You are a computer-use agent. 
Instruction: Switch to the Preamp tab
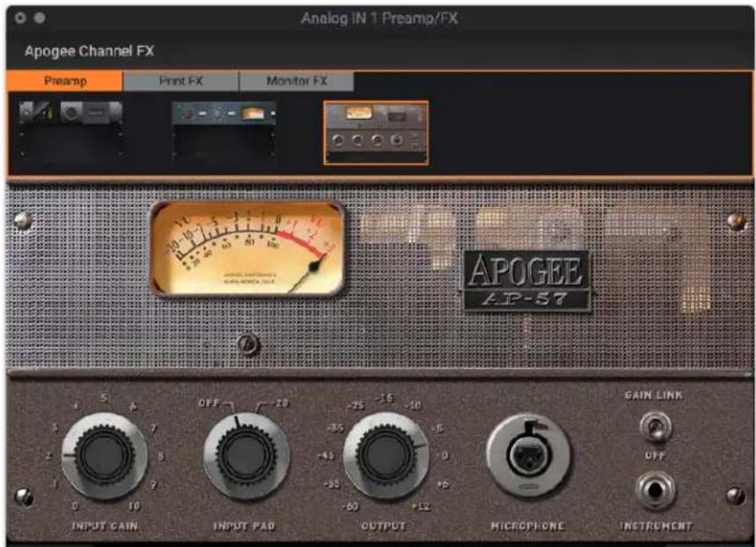click(x=65, y=81)
